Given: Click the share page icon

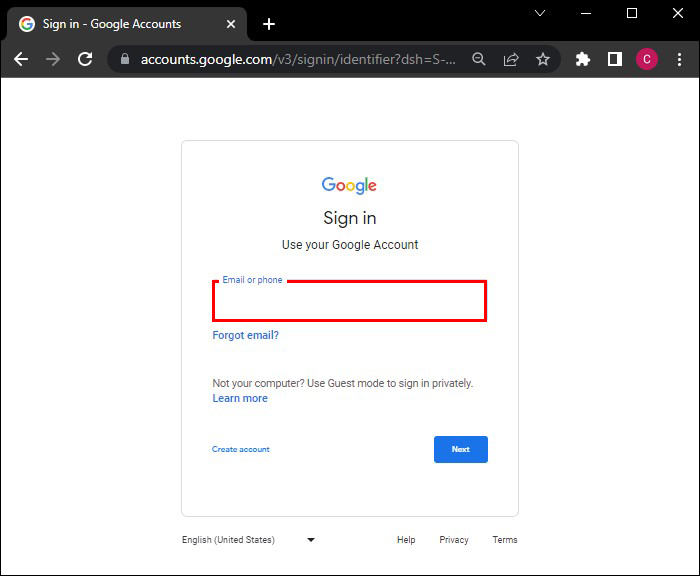Looking at the screenshot, I should coord(511,60).
